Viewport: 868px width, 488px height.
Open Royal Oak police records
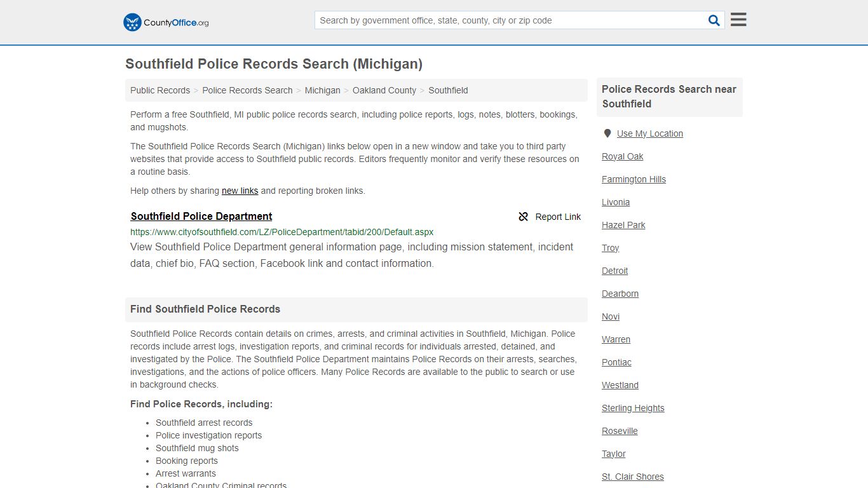point(623,156)
